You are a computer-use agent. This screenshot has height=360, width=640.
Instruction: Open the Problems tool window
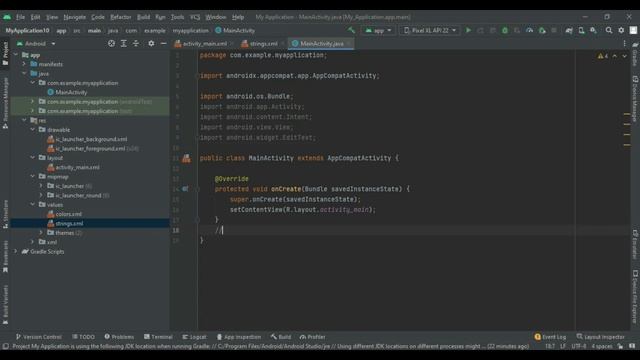click(119, 337)
